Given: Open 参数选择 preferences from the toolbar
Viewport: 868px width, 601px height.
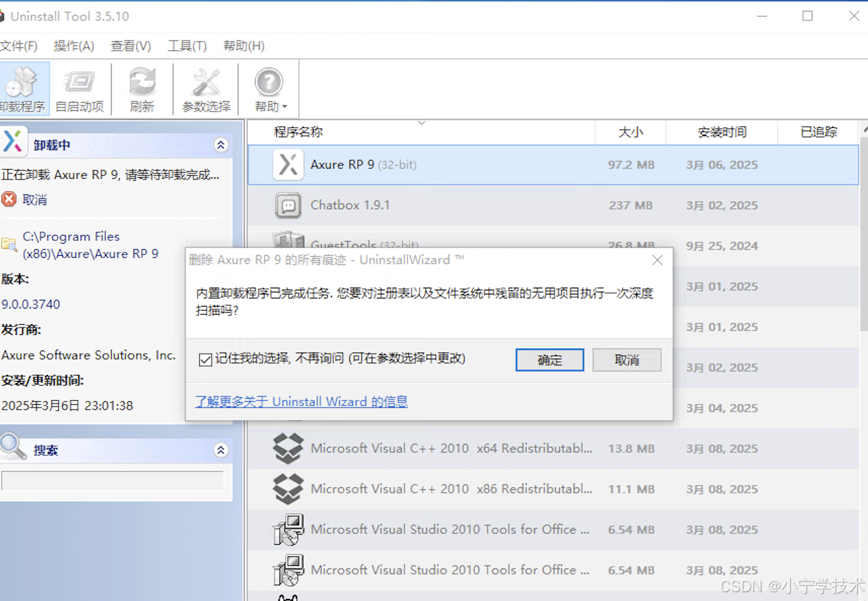Looking at the screenshot, I should pos(206,89).
